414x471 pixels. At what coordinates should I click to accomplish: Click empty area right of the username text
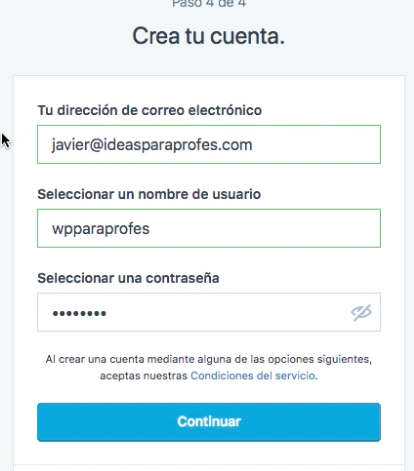point(263,229)
